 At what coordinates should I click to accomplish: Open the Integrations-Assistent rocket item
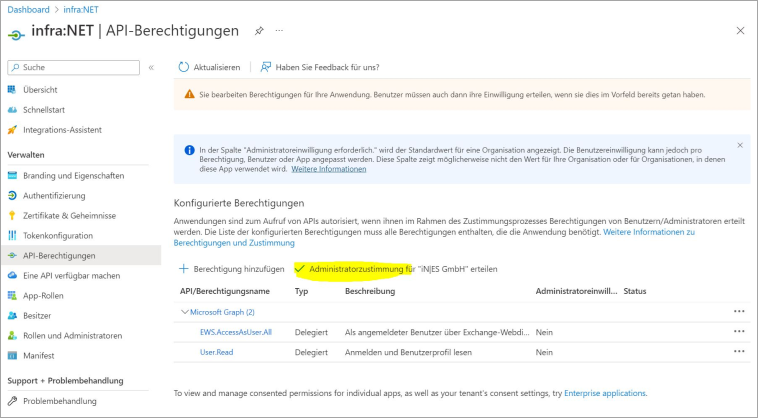62,129
